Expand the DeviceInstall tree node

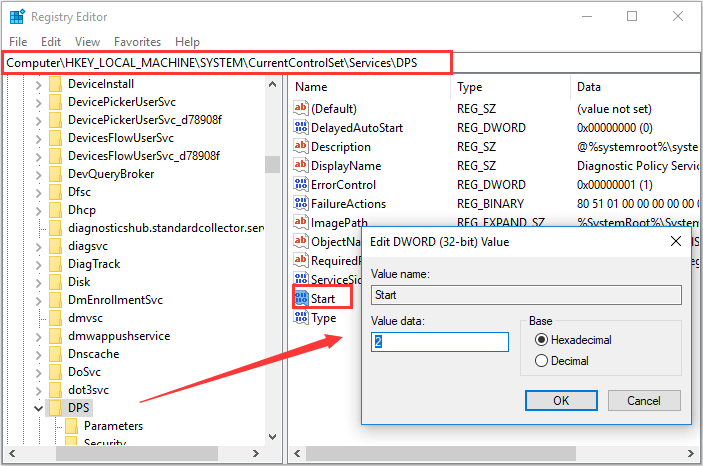(x=39, y=85)
